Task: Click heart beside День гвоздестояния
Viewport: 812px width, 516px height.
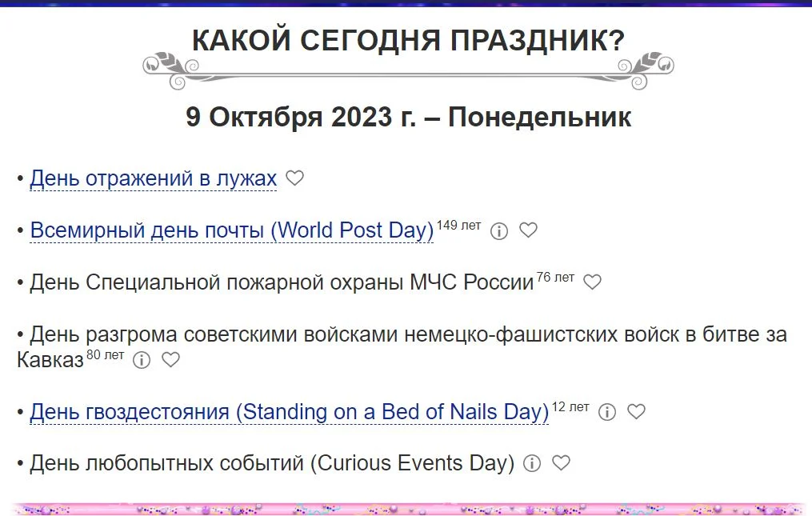Action: click(637, 412)
